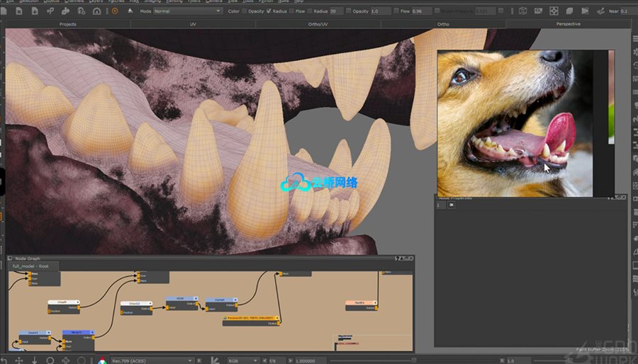Select the Clamp9 node in graph
638x364 pixels.
coord(64,303)
